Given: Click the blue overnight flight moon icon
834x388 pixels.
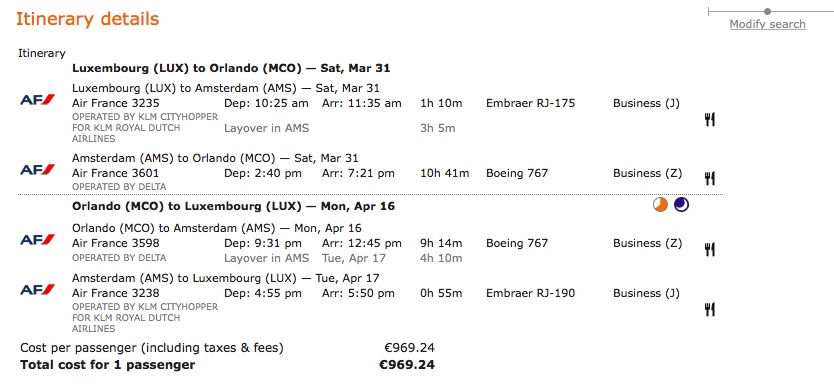Looking at the screenshot, I should [681, 204].
